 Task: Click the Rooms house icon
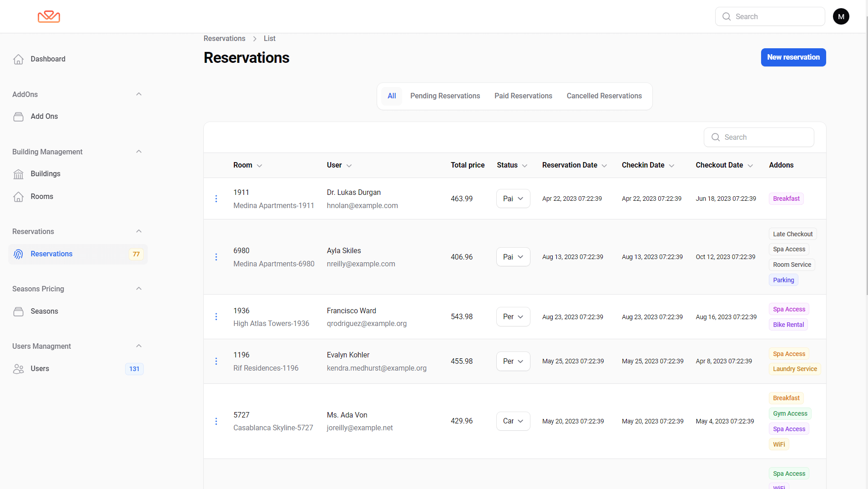pyautogui.click(x=18, y=197)
